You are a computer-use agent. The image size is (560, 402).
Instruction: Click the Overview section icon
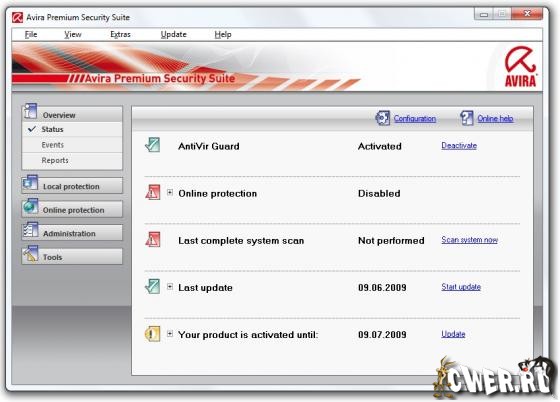[x=30, y=111]
